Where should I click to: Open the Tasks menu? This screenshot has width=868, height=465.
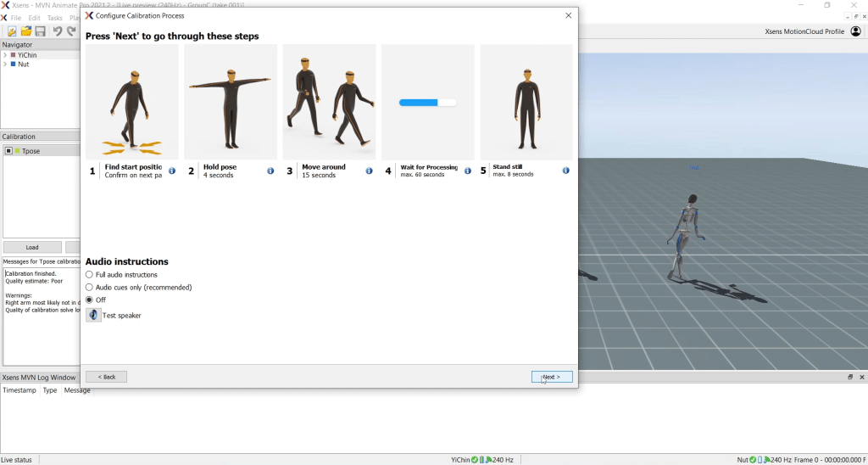pyautogui.click(x=54, y=18)
